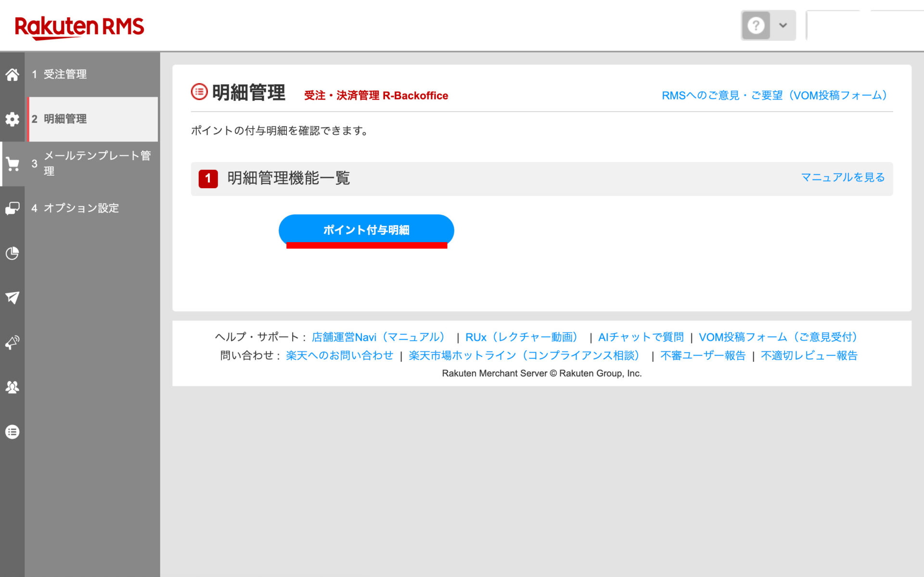
Task: Open the list circle icon at sidebar bottom
Action: 12,432
